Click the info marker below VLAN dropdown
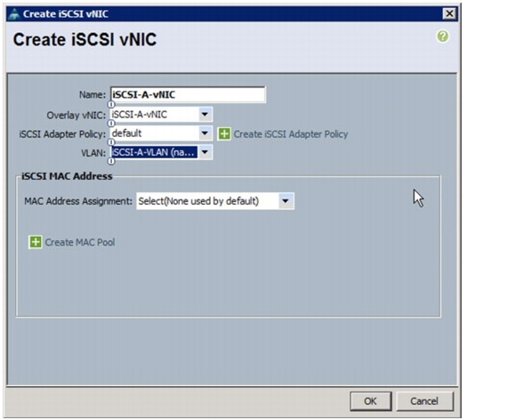The width and height of the screenshot is (507, 420). pyautogui.click(x=111, y=161)
